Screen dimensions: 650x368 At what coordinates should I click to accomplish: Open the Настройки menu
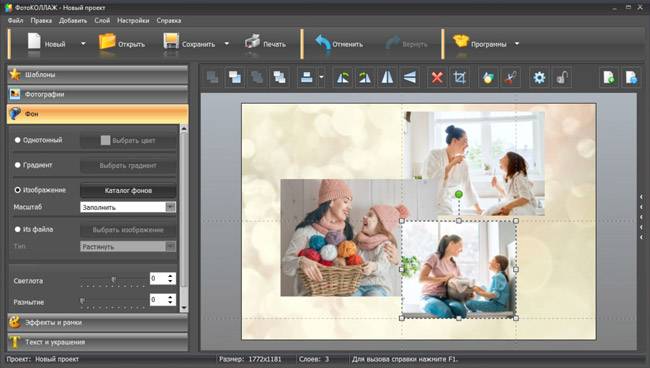pyautogui.click(x=133, y=20)
